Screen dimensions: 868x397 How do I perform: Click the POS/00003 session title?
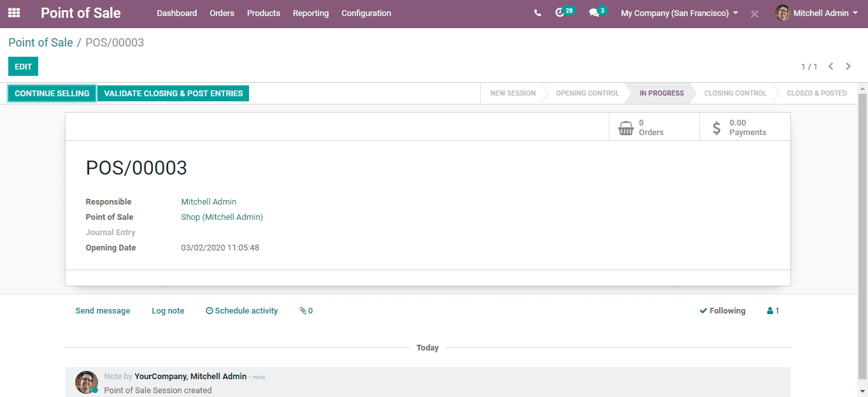click(x=136, y=168)
